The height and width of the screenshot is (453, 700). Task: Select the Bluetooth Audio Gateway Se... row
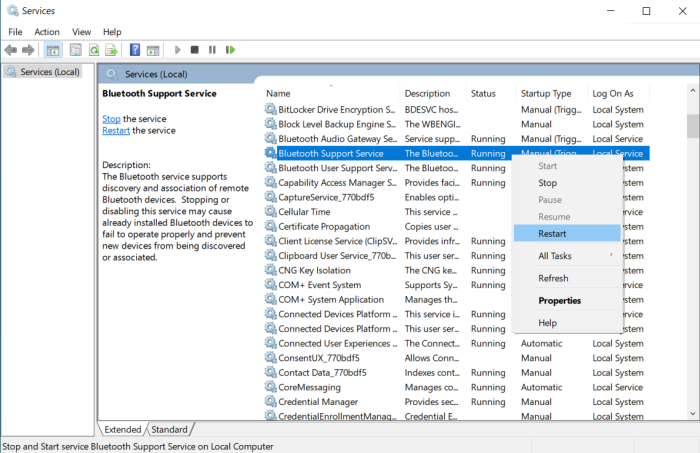tap(456, 139)
